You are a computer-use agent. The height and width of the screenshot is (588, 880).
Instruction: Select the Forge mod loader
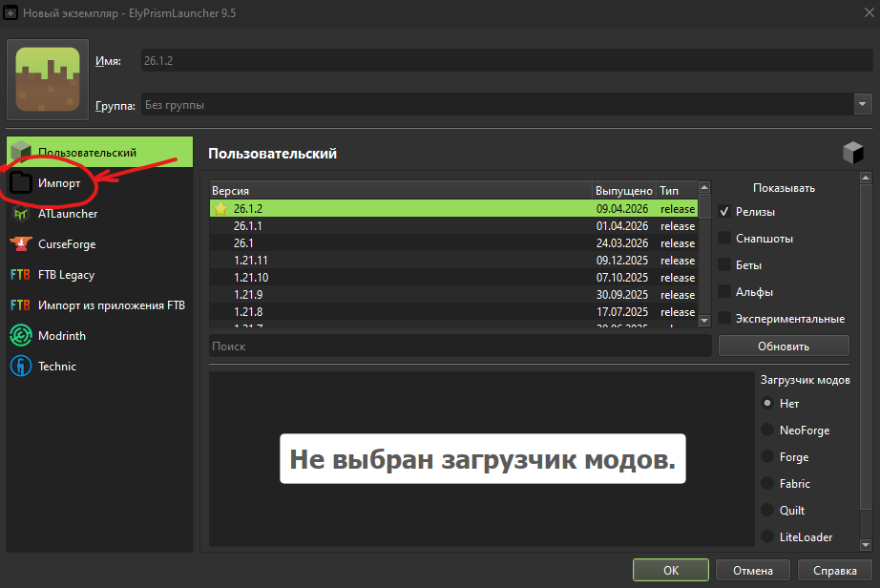(x=767, y=456)
